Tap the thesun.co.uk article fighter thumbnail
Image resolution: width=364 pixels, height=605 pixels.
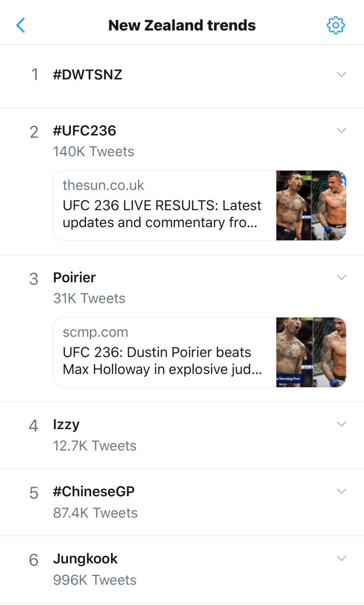[x=311, y=205]
